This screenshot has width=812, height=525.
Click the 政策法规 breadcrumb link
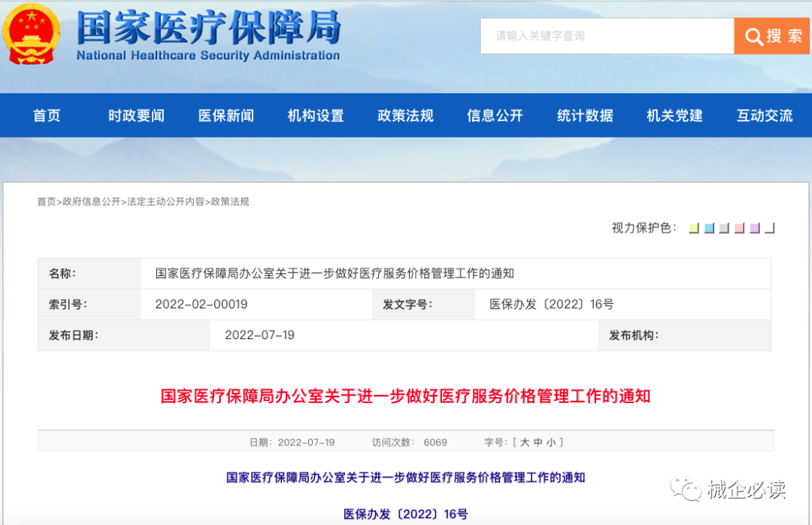pos(230,202)
